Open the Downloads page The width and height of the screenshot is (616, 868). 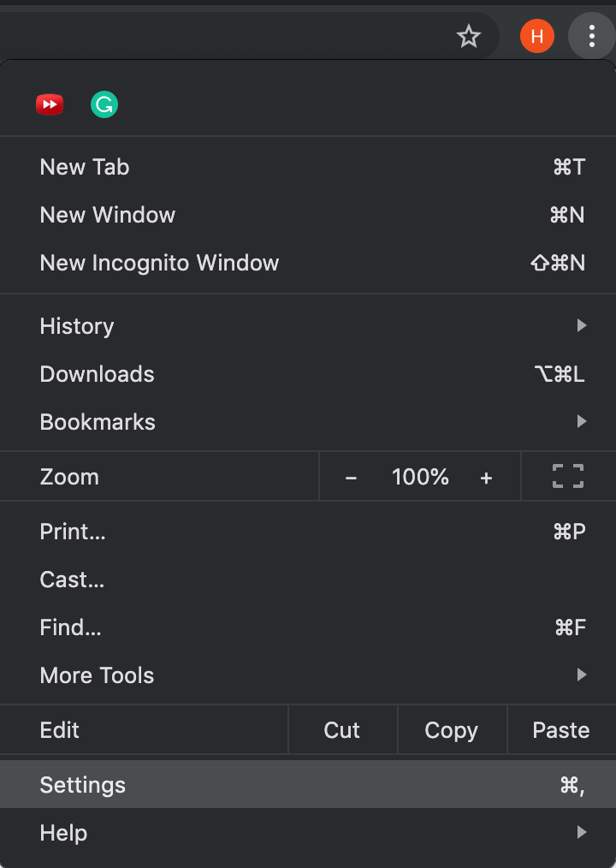click(x=97, y=374)
